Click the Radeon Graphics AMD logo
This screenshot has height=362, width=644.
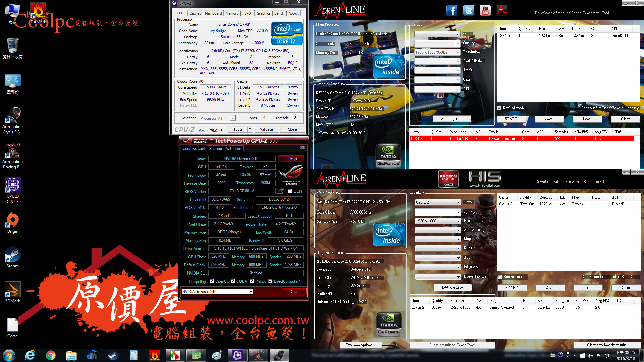click(448, 179)
